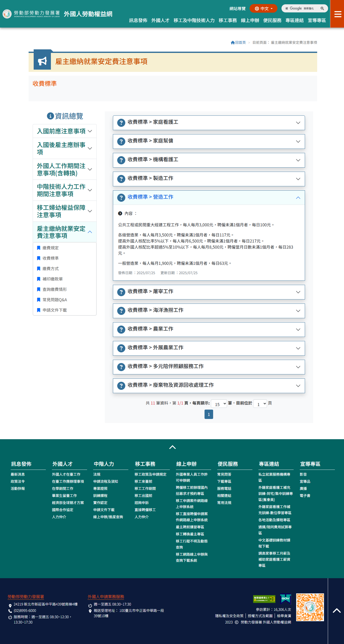Click the GOV e-government badge icon
Viewport: 344px width, 644px height.
(x=286, y=599)
